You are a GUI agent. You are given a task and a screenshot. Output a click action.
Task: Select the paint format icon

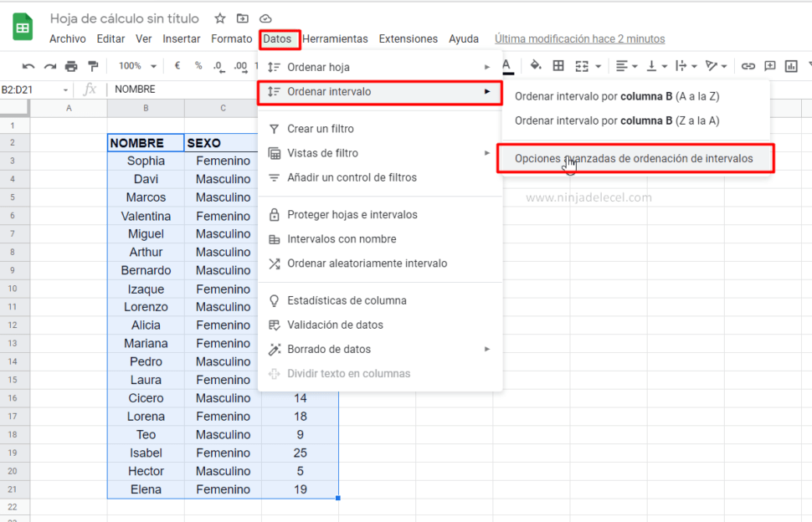point(93,66)
